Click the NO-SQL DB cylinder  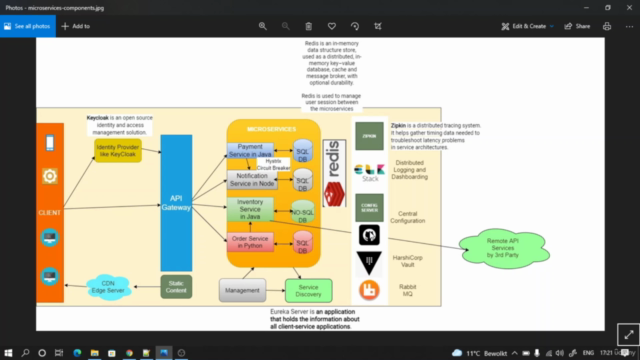point(302,212)
